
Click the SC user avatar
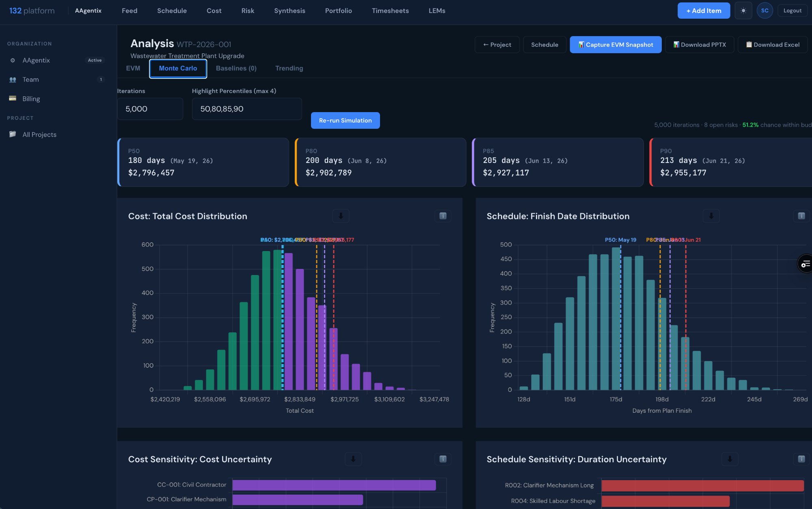click(764, 11)
